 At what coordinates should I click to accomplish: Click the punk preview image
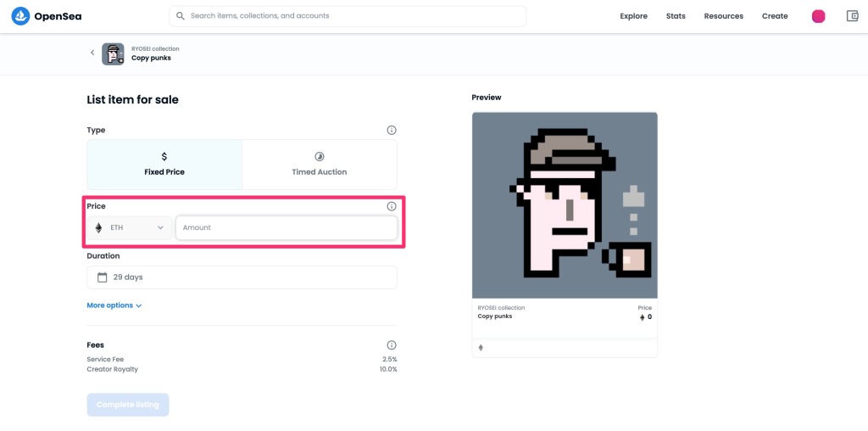565,205
